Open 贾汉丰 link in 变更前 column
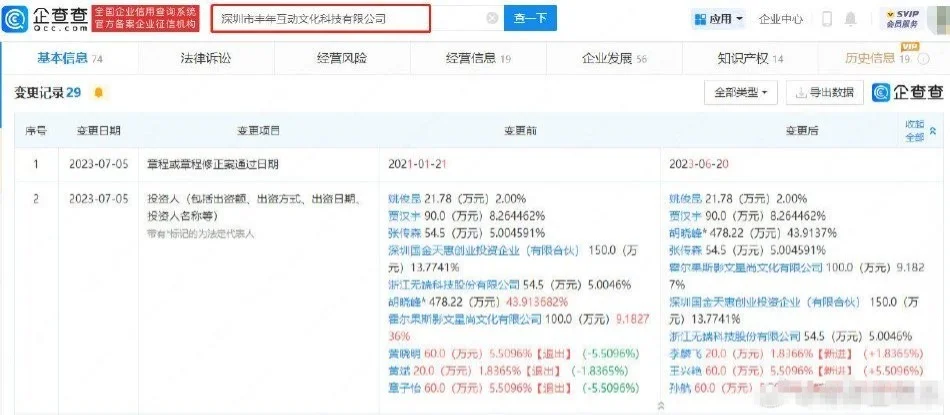 coord(404,215)
